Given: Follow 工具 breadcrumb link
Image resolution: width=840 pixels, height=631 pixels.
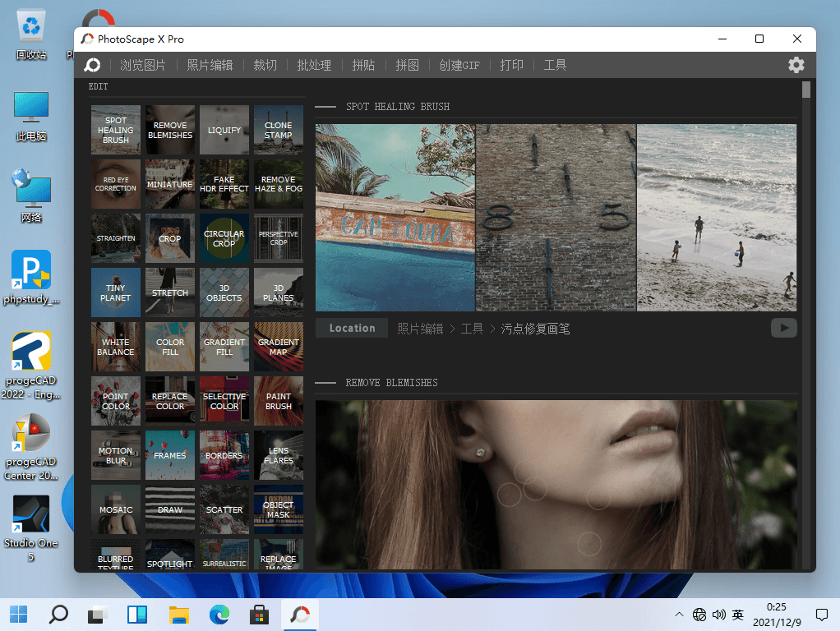Looking at the screenshot, I should (x=472, y=329).
